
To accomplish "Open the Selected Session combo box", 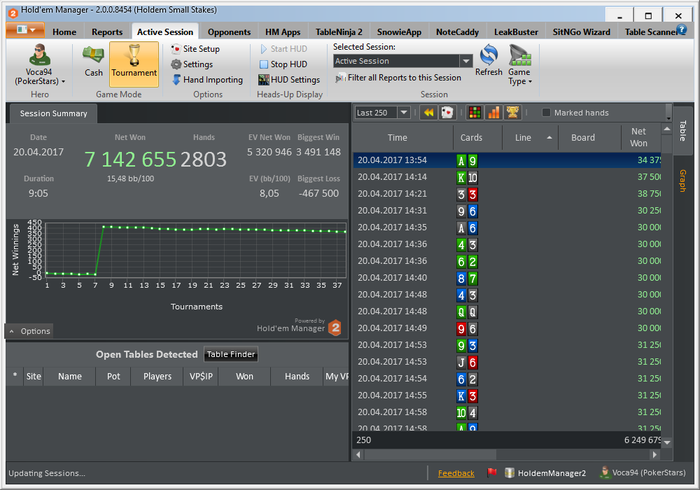I will (403, 61).
